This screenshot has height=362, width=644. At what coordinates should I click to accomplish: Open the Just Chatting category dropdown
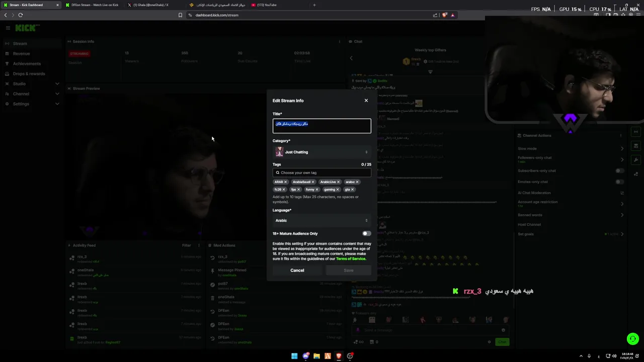(x=322, y=152)
